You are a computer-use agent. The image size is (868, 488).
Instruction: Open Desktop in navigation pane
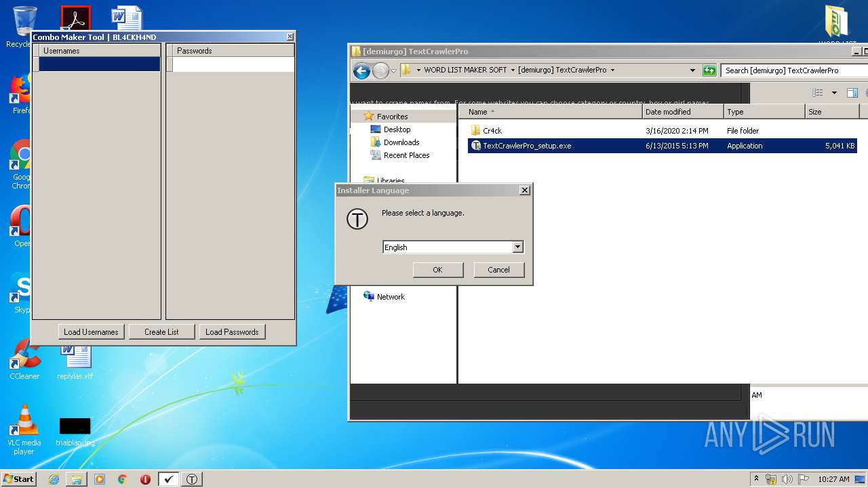(397, 129)
